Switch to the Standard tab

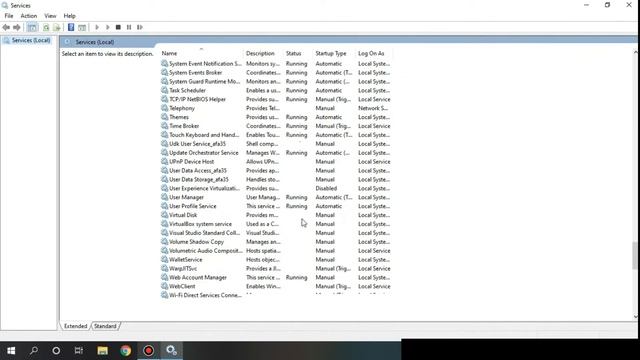(x=105, y=326)
